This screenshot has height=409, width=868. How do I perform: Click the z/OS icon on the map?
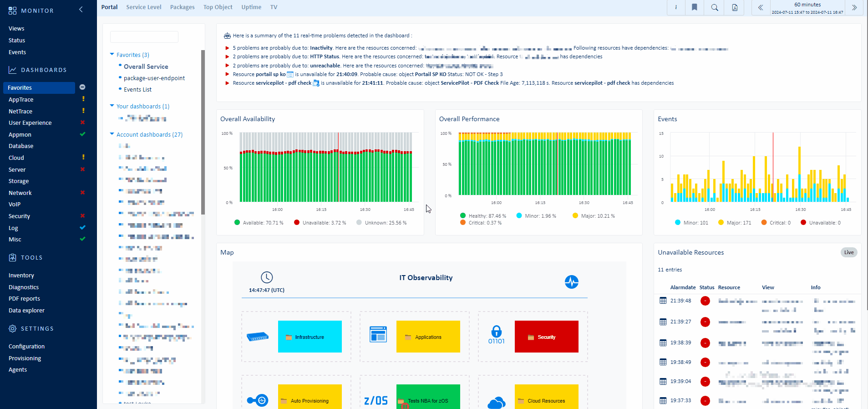coord(376,400)
